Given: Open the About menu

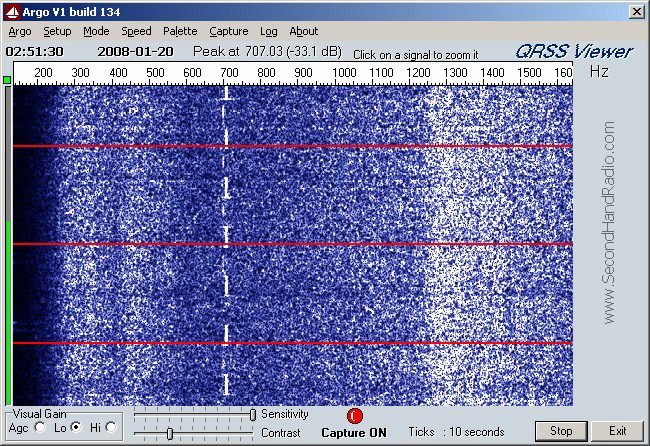Looking at the screenshot, I should 303,32.
